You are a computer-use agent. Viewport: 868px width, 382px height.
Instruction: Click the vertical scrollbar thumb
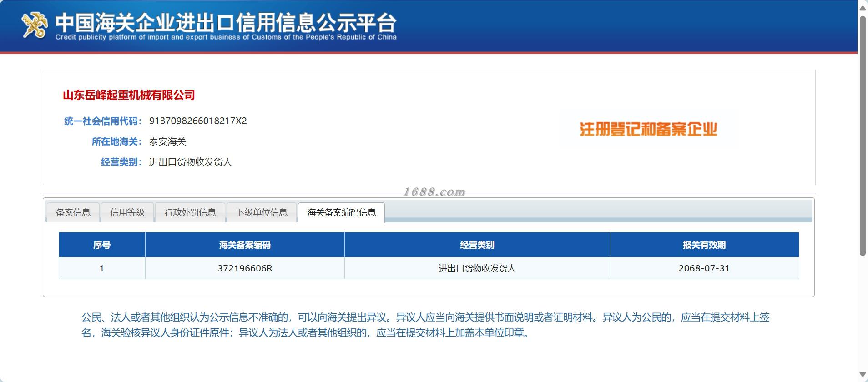863,136
